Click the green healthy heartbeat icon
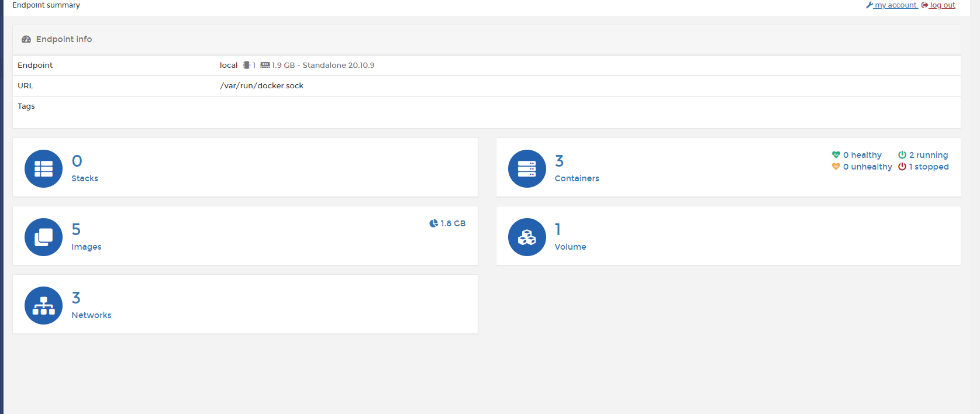 click(x=836, y=155)
